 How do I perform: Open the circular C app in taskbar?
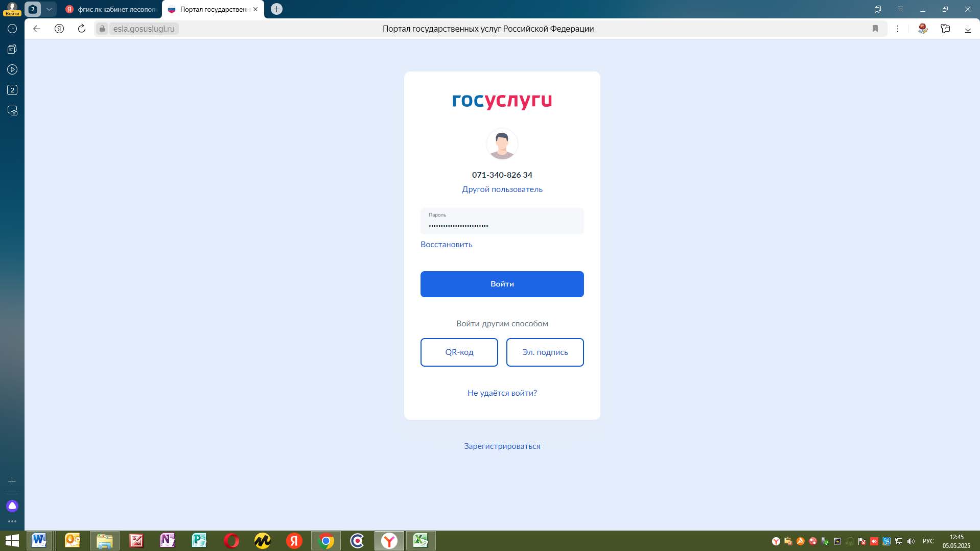tap(358, 540)
